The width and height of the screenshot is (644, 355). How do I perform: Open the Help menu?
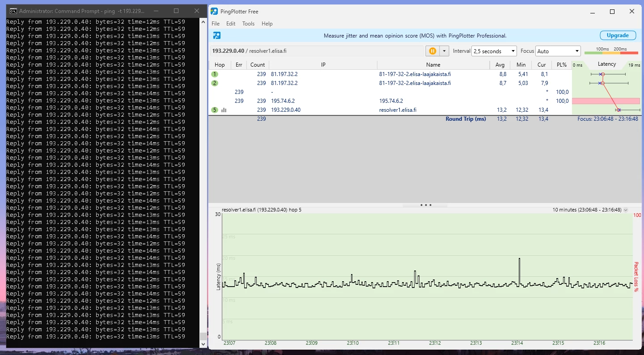click(x=267, y=24)
